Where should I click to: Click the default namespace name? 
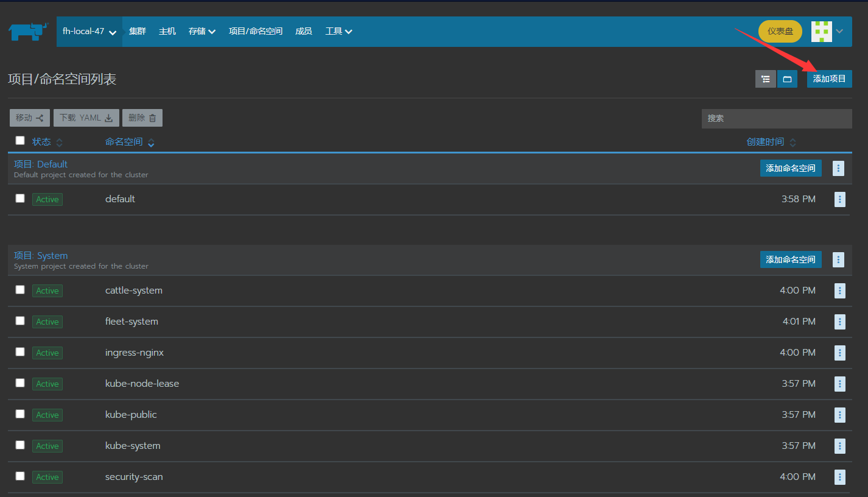pyautogui.click(x=120, y=199)
